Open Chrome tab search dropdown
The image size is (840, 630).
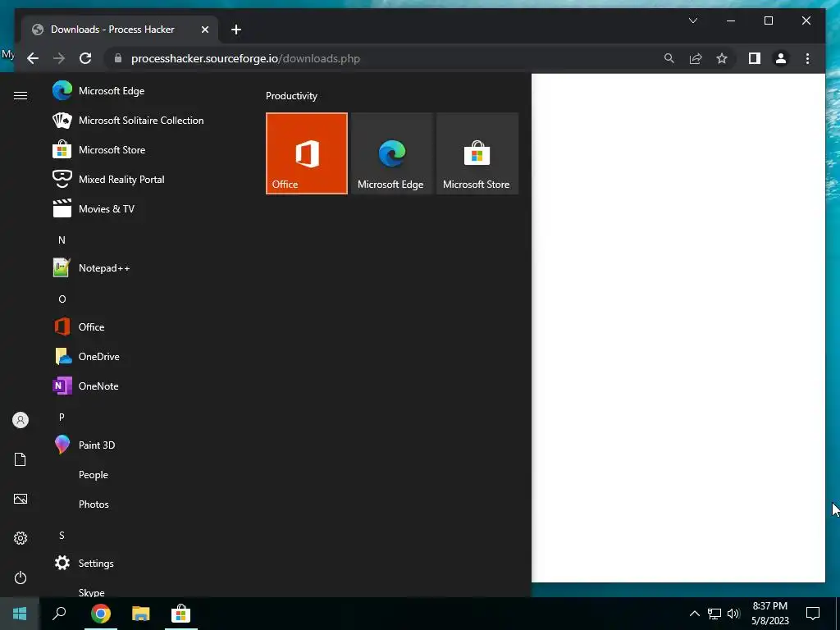tap(692, 21)
